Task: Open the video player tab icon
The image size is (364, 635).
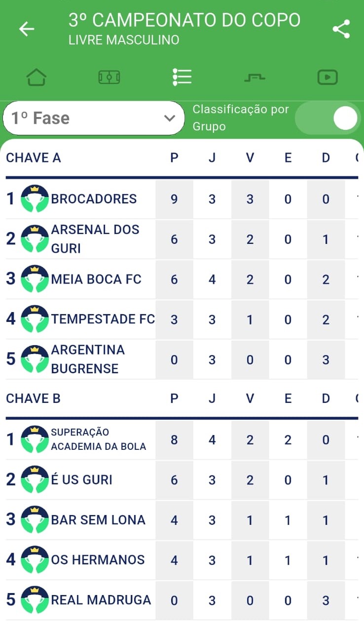Action: (328, 78)
